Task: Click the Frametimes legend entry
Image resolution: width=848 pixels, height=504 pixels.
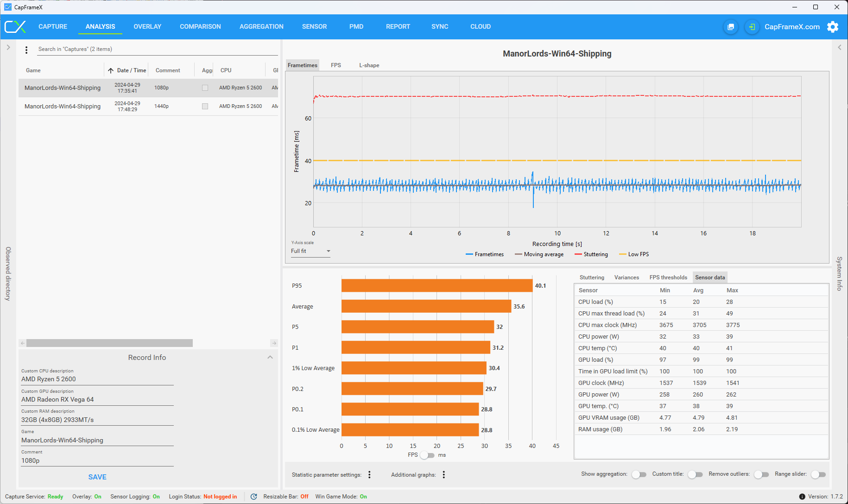Action: click(x=485, y=254)
